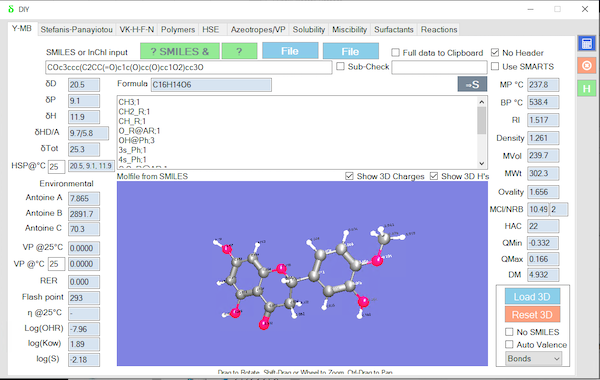Click the VP @°C temperature field
Screen dimensions: 600x380
[56, 264]
